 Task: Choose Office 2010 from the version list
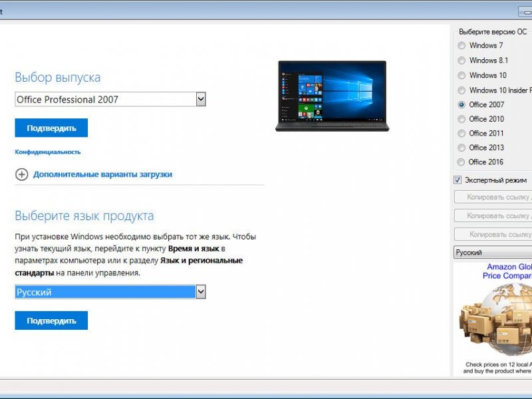[x=462, y=119]
